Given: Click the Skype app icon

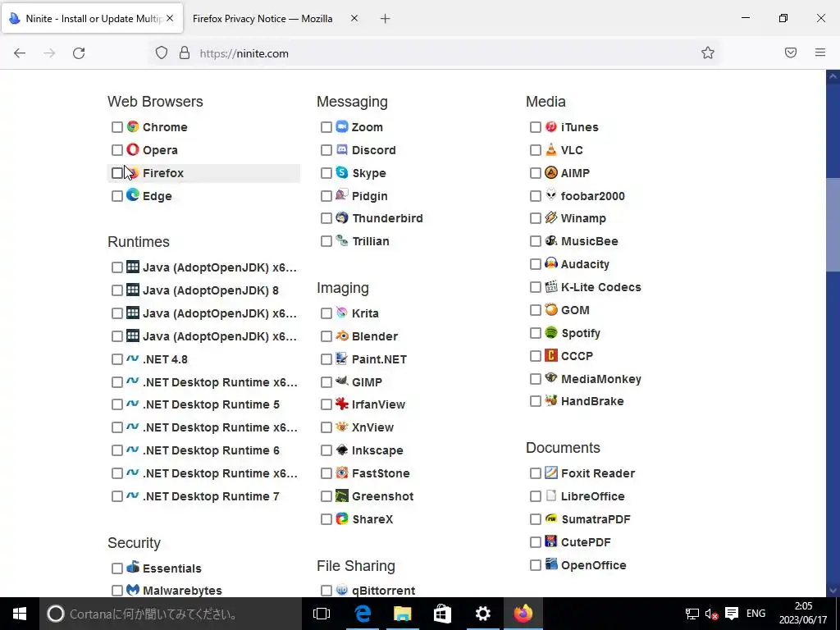Looking at the screenshot, I should [x=342, y=172].
